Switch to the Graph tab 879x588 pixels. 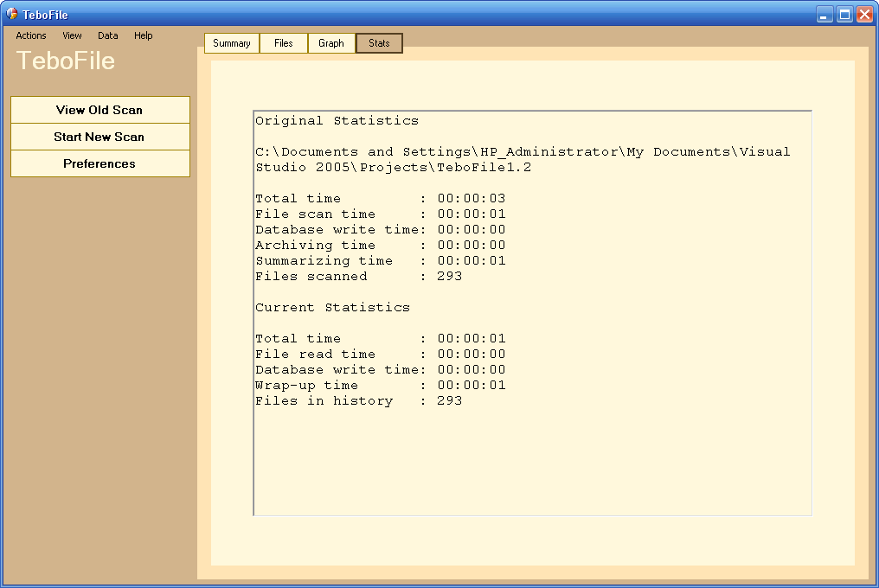point(331,43)
